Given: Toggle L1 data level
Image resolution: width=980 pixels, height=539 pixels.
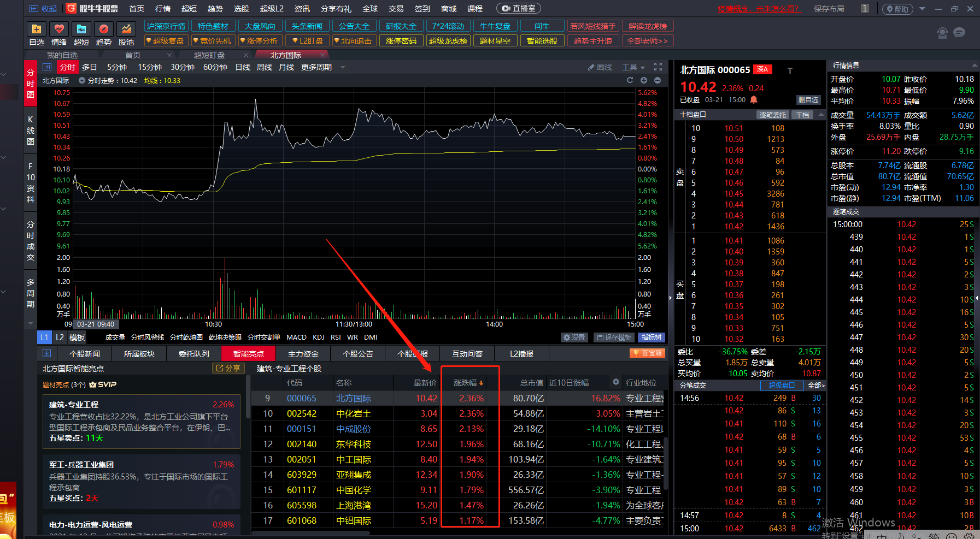Looking at the screenshot, I should pyautogui.click(x=44, y=337).
